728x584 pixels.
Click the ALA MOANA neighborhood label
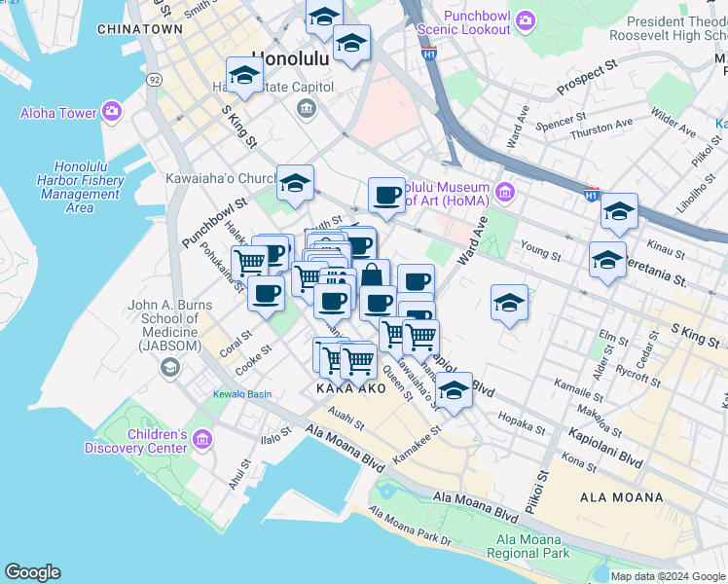point(622,497)
